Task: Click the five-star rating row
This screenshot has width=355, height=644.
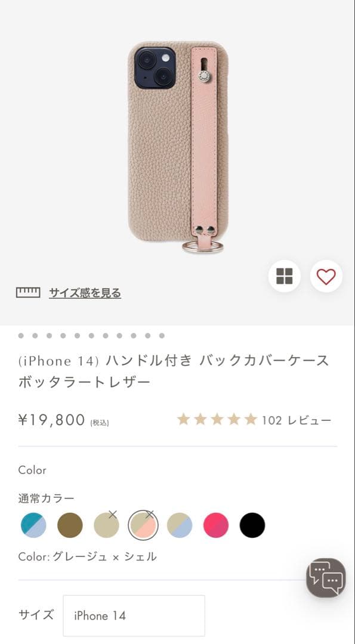Action: click(217, 419)
